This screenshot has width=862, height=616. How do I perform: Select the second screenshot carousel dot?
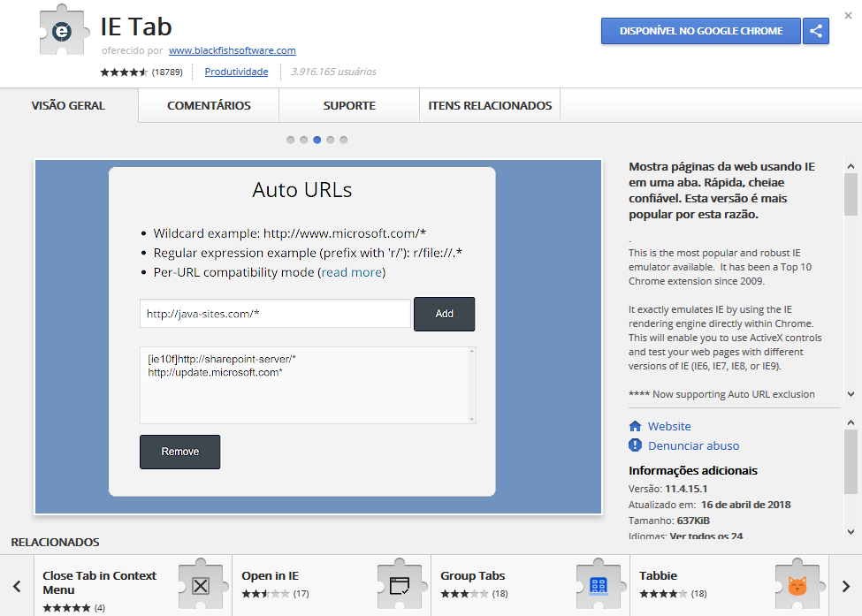[x=303, y=141]
